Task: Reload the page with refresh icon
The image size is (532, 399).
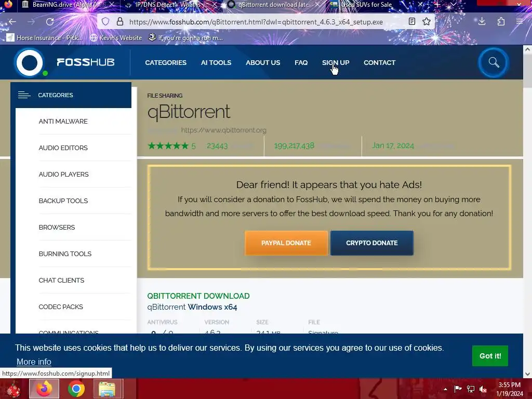Action: [x=50, y=22]
